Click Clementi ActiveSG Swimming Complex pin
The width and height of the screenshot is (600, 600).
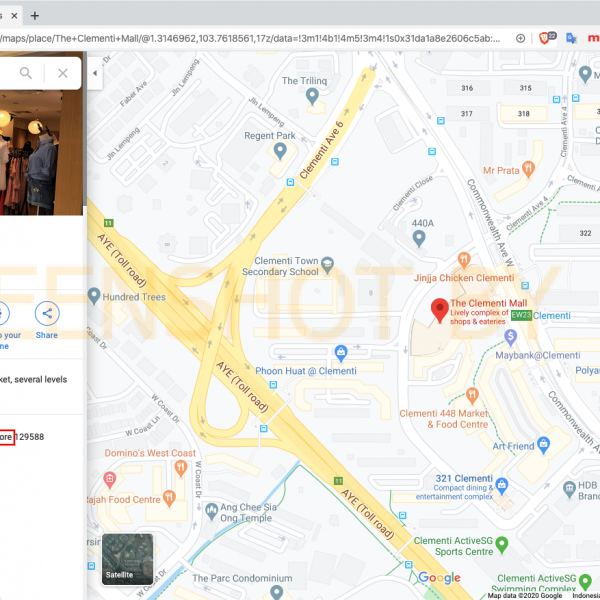pos(585,582)
